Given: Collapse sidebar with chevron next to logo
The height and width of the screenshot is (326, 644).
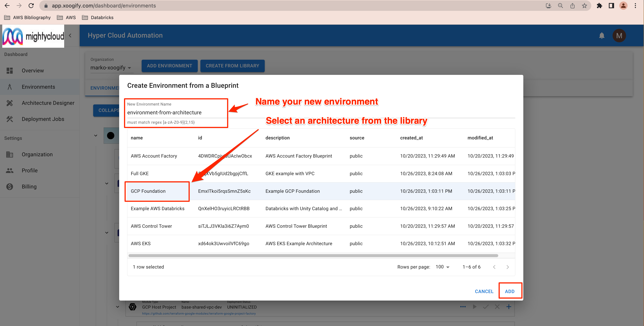Looking at the screenshot, I should [70, 36].
